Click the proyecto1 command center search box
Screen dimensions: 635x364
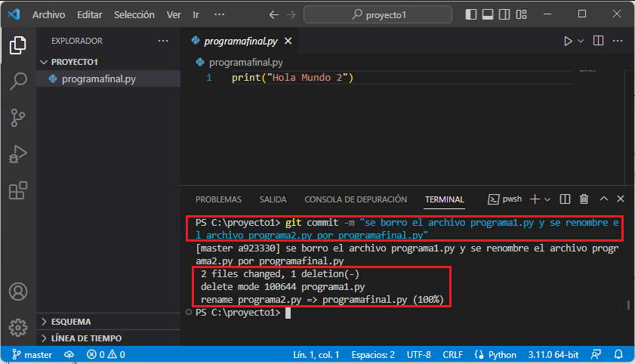[378, 14]
